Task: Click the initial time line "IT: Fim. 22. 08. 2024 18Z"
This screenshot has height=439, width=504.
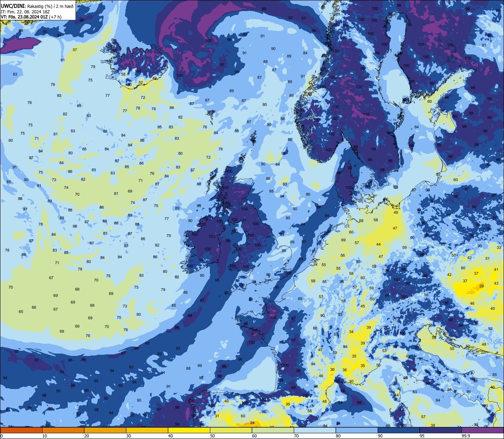Action: pyautogui.click(x=25, y=12)
